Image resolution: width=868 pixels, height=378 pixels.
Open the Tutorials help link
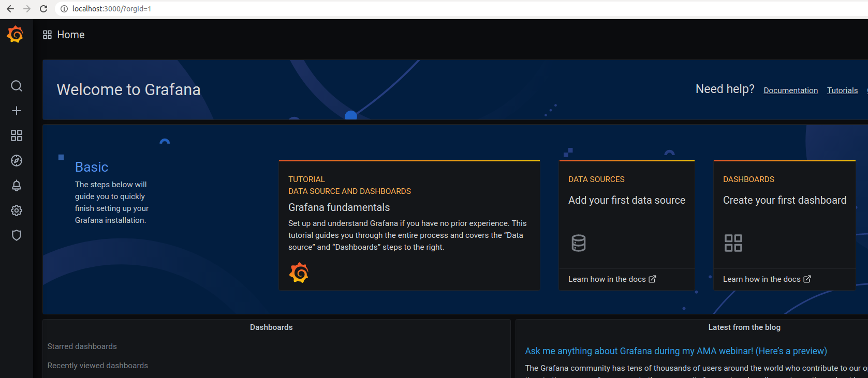click(843, 90)
